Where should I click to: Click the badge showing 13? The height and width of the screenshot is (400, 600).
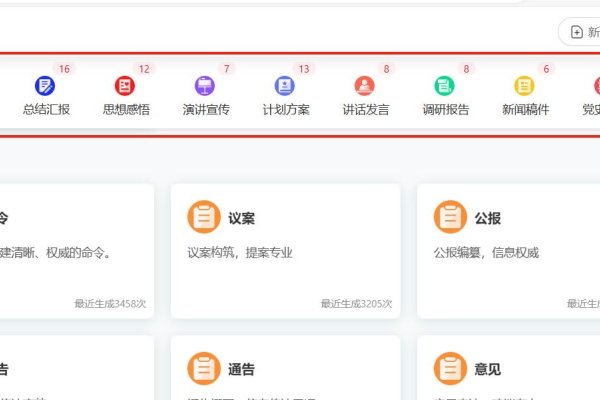304,69
